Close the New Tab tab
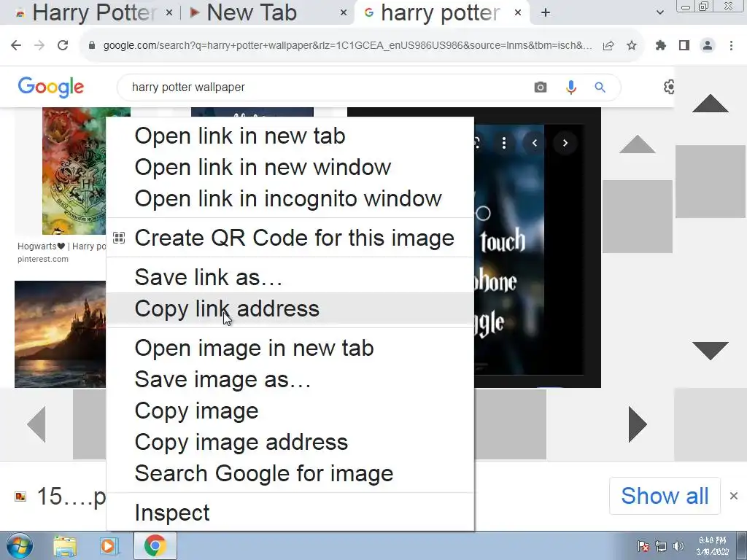The height and width of the screenshot is (560, 747). [344, 13]
